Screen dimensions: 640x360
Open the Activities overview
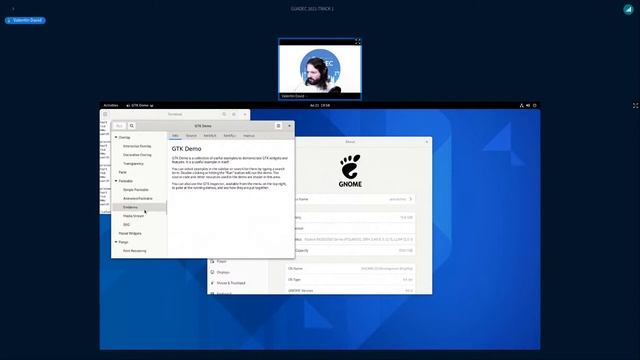(x=111, y=105)
